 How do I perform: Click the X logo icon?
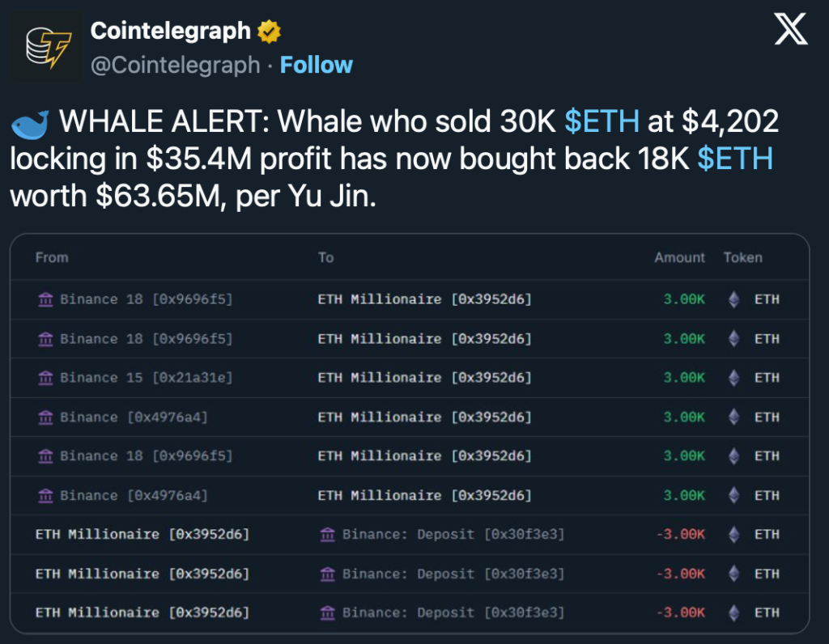point(790,31)
